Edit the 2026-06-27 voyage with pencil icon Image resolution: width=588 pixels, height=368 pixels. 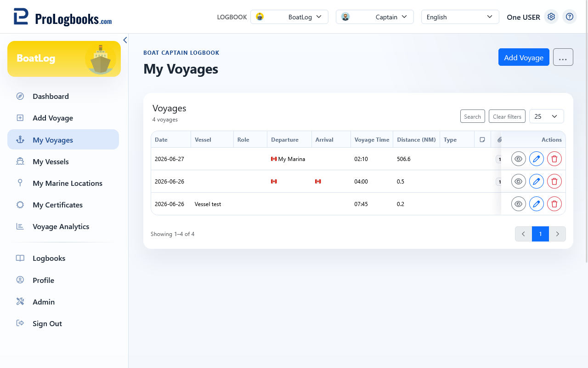(537, 159)
